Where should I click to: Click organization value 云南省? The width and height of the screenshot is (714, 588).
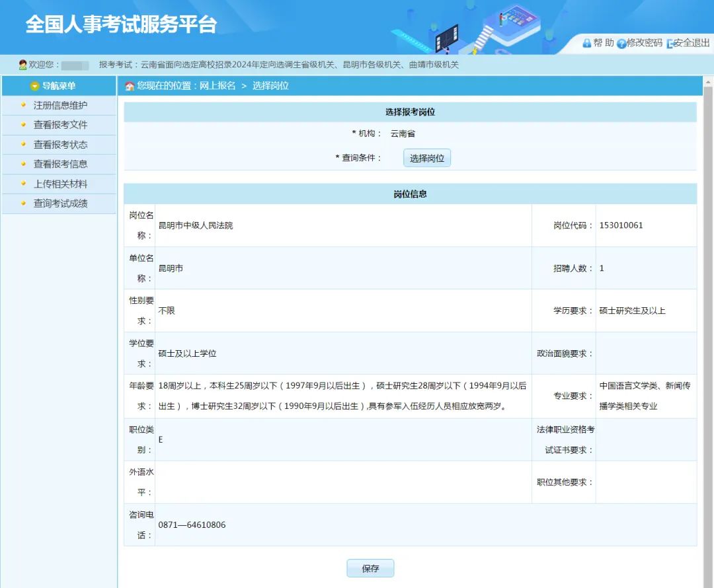pos(403,133)
